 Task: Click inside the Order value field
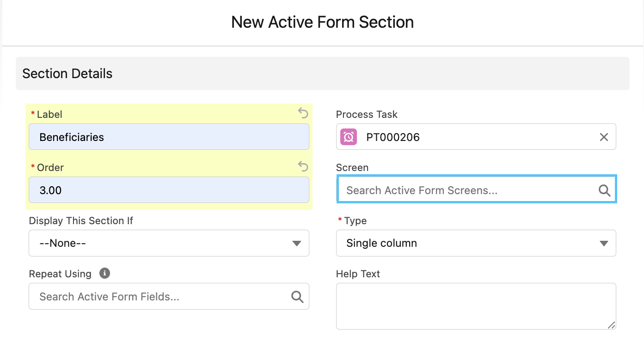(x=169, y=189)
